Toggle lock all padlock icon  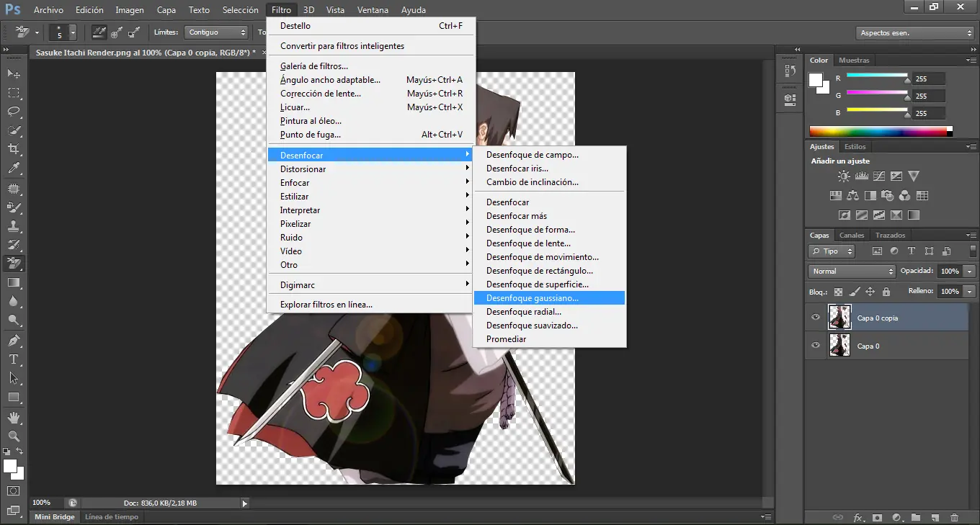tap(886, 292)
